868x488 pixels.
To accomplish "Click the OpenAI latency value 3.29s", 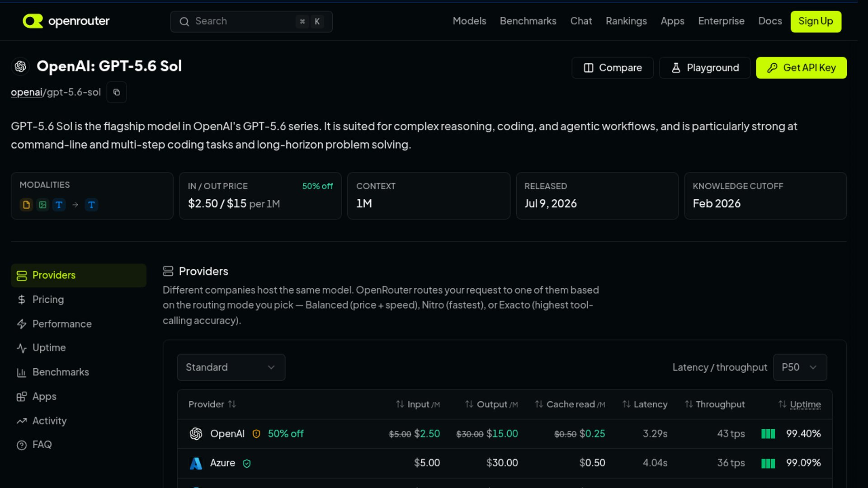I will (x=655, y=434).
